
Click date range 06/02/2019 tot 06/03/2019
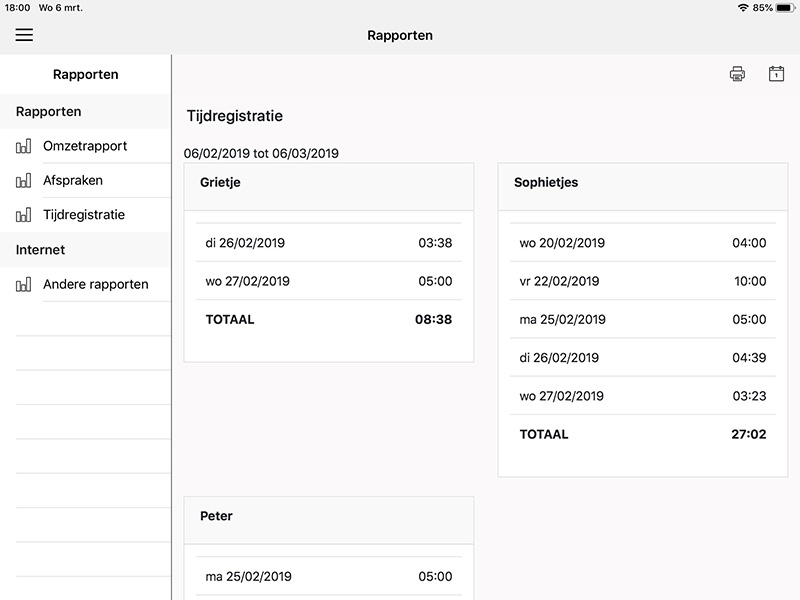click(x=261, y=154)
